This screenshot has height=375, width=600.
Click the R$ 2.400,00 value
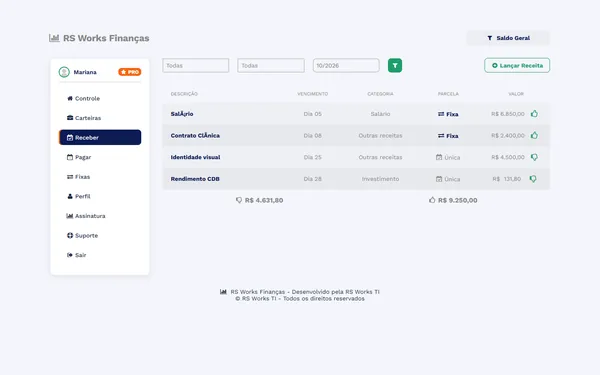coord(508,135)
